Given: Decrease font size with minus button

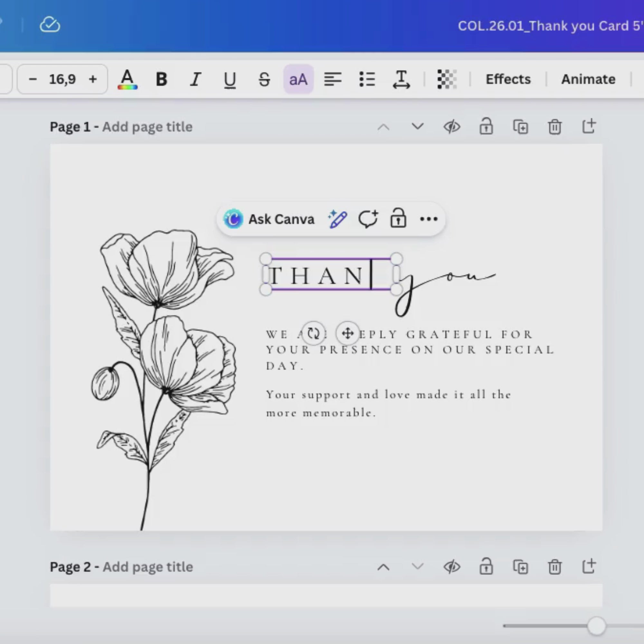Looking at the screenshot, I should coord(33,79).
